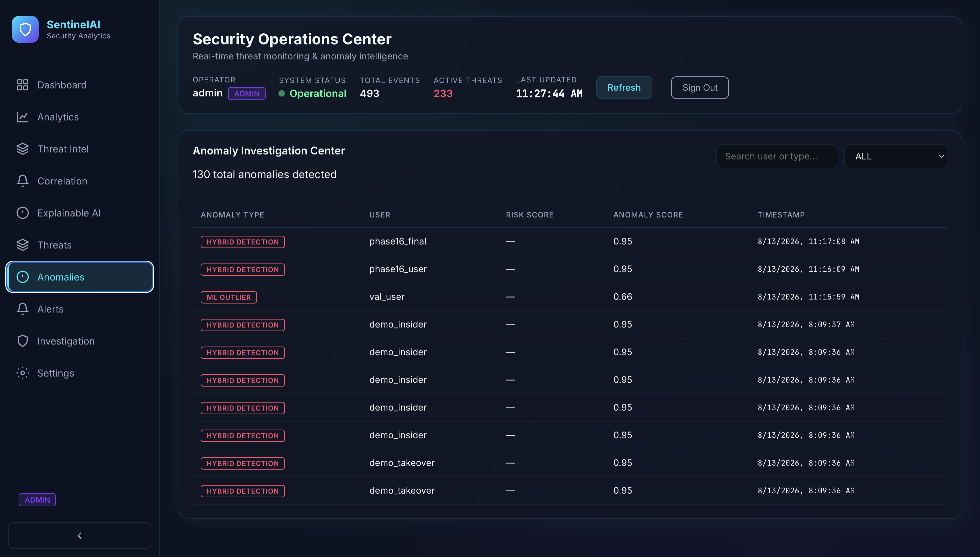The width and height of the screenshot is (980, 557).
Task: Navigate to Correlation
Action: [x=80, y=181]
